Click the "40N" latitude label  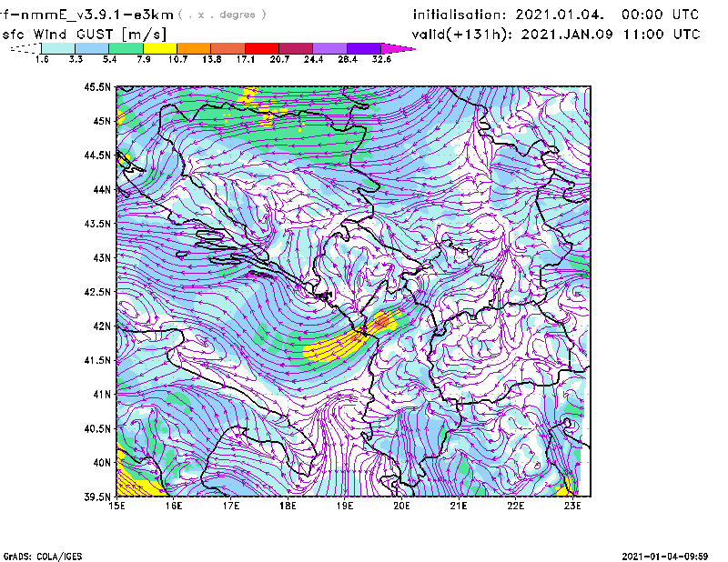pyautogui.click(x=102, y=463)
